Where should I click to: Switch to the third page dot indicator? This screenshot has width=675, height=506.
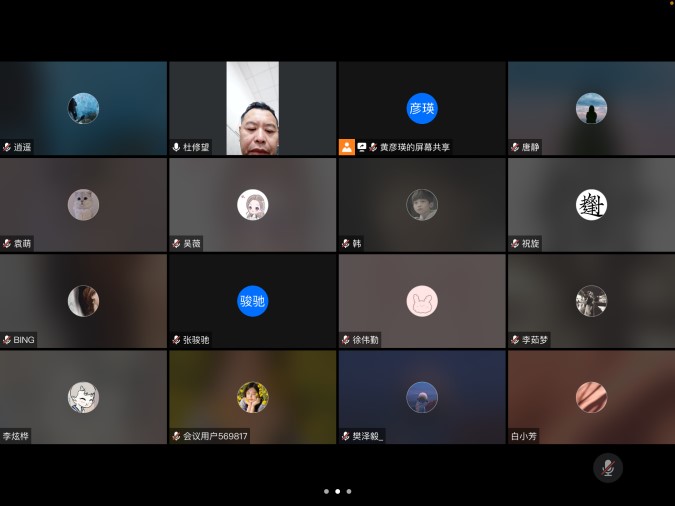click(x=349, y=491)
